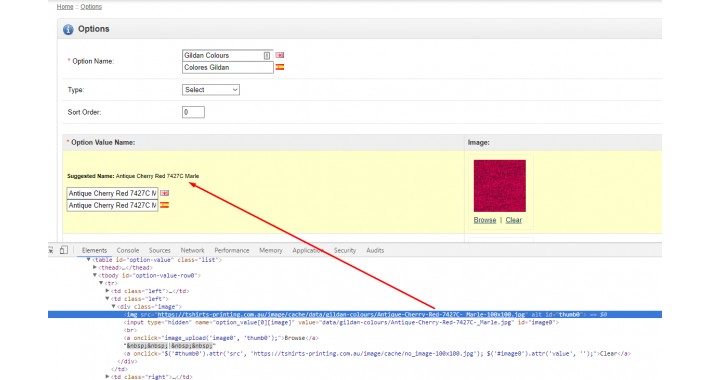Click the English flag next to Gildan Colours

[x=280, y=55]
